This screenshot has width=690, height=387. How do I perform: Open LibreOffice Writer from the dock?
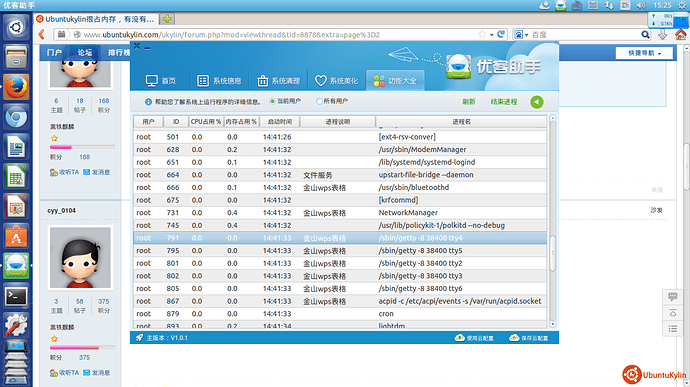coord(16,147)
